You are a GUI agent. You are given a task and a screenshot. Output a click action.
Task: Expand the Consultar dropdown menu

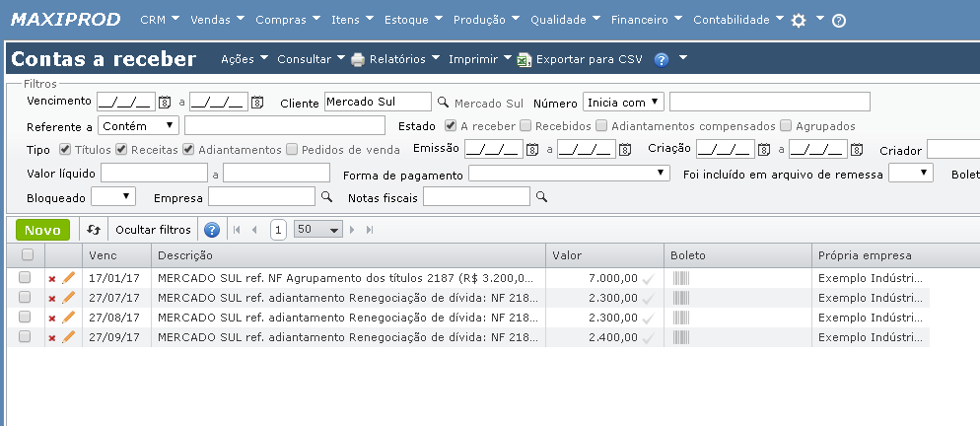(311, 59)
